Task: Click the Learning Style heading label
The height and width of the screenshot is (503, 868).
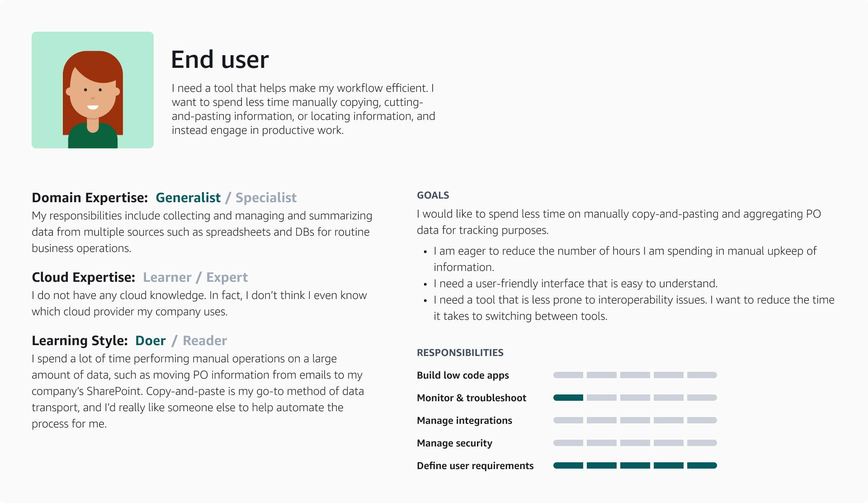Action: coord(80,341)
